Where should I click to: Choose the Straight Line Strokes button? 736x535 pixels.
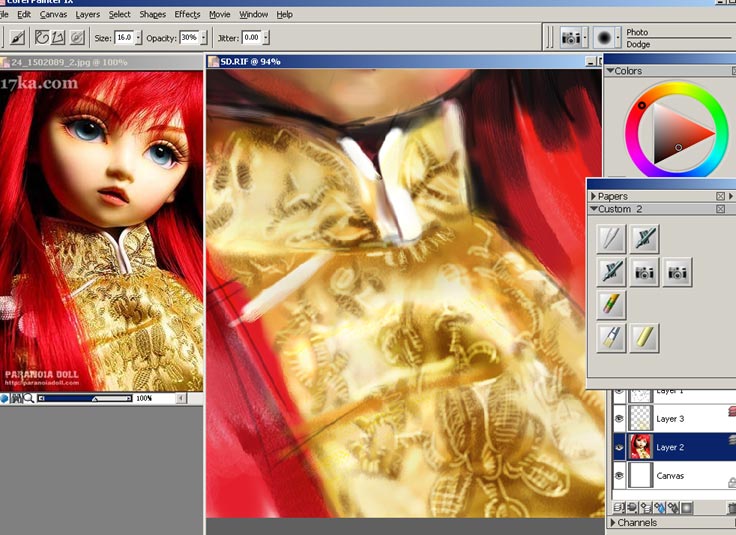click(x=58, y=38)
